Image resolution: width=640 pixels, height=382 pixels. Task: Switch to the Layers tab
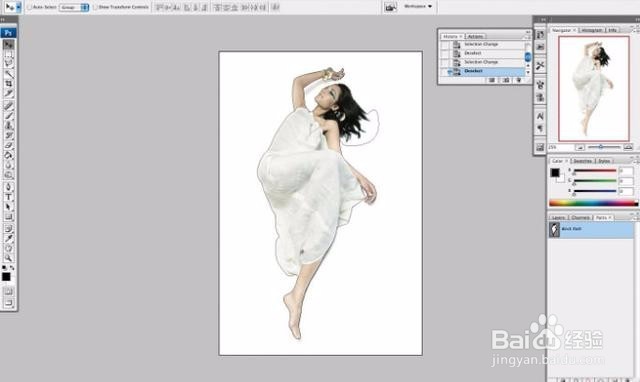[x=558, y=218]
